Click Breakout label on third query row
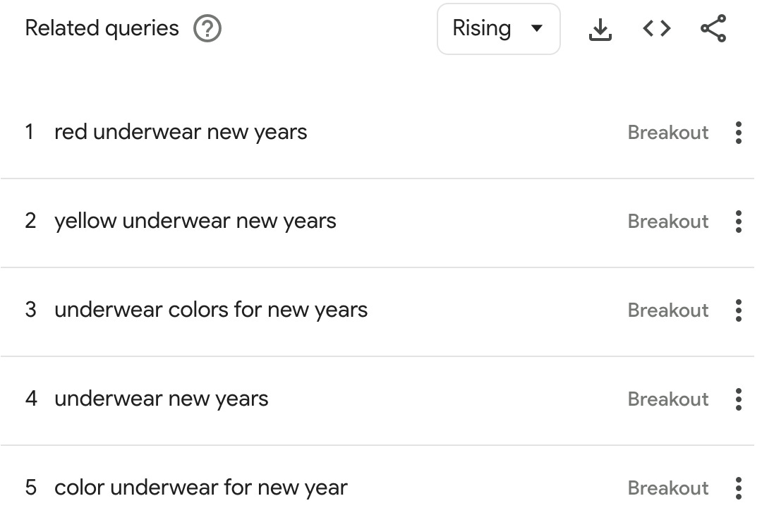 coord(668,310)
